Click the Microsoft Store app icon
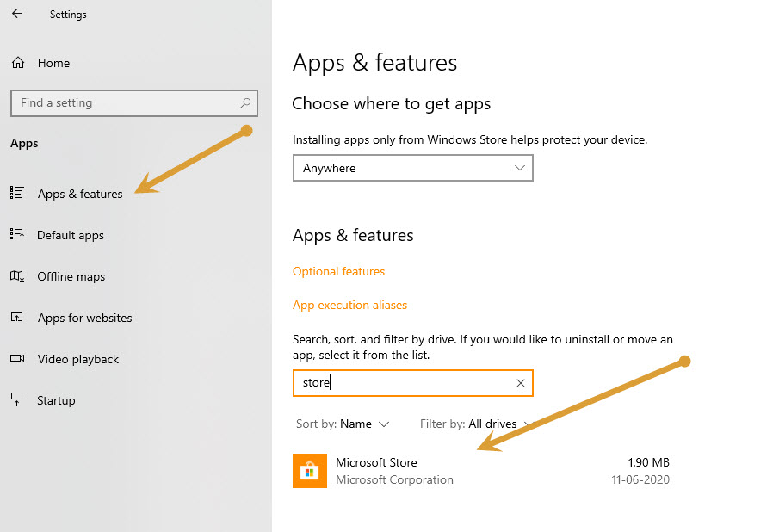 (310, 470)
